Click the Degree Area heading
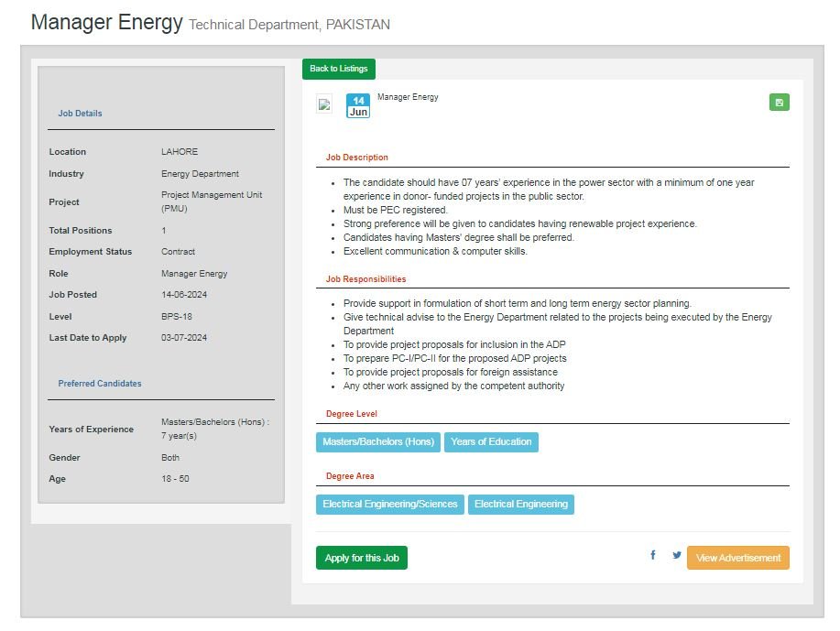840x631 pixels. 350,476
